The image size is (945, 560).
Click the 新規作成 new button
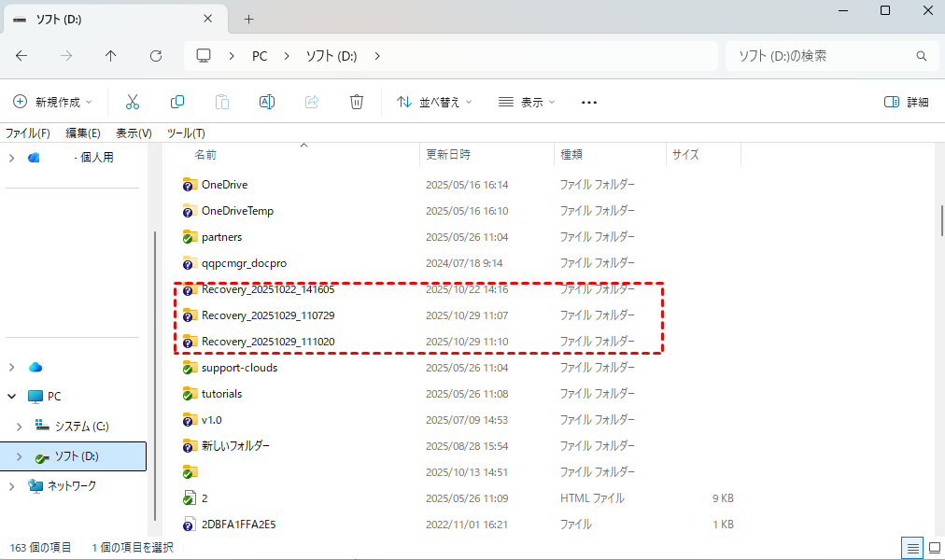53,102
